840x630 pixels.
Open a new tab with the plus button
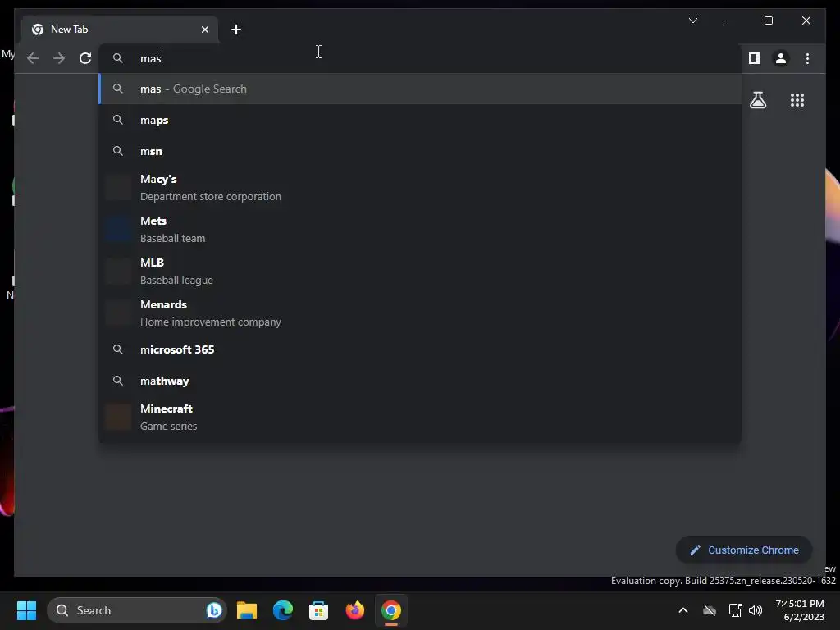236,30
